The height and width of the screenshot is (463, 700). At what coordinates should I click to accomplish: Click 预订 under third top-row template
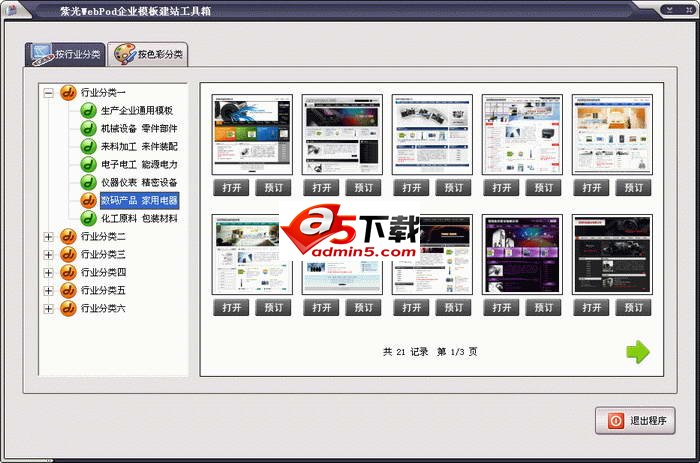453,188
